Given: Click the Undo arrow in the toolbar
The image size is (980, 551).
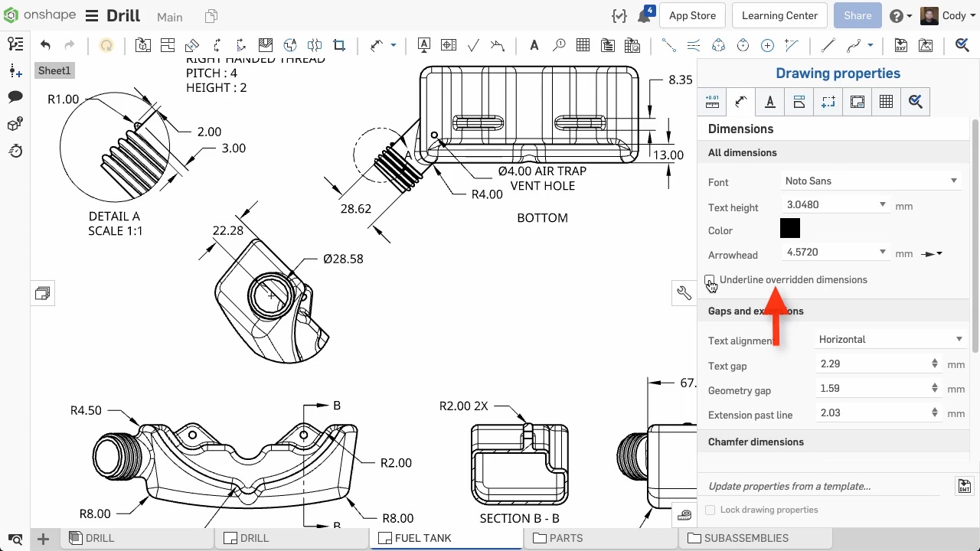Looking at the screenshot, I should (45, 45).
